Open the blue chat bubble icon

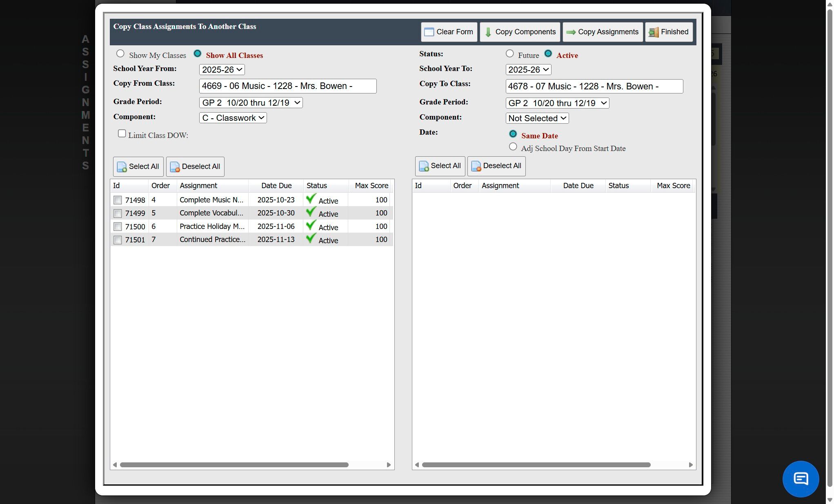(x=800, y=478)
